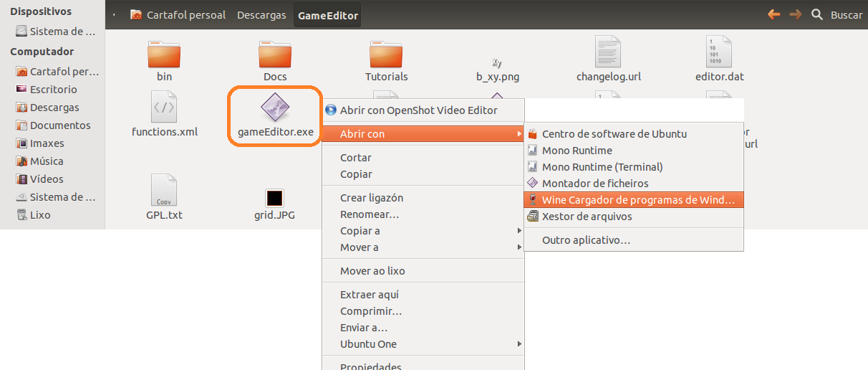The height and width of the screenshot is (370, 868).
Task: Click Abrir con OpenShot Video Editor
Action: click(x=418, y=110)
